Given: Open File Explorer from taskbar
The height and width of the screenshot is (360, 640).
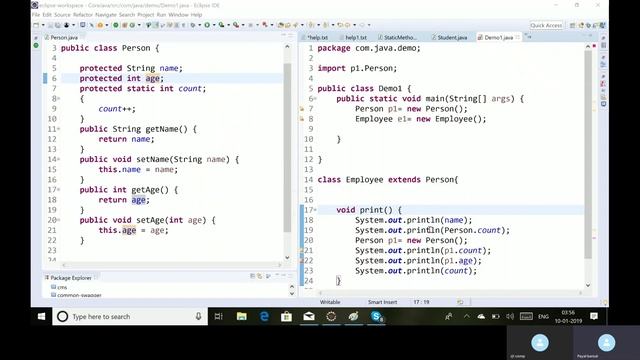Looking at the screenshot, I should point(242,316).
